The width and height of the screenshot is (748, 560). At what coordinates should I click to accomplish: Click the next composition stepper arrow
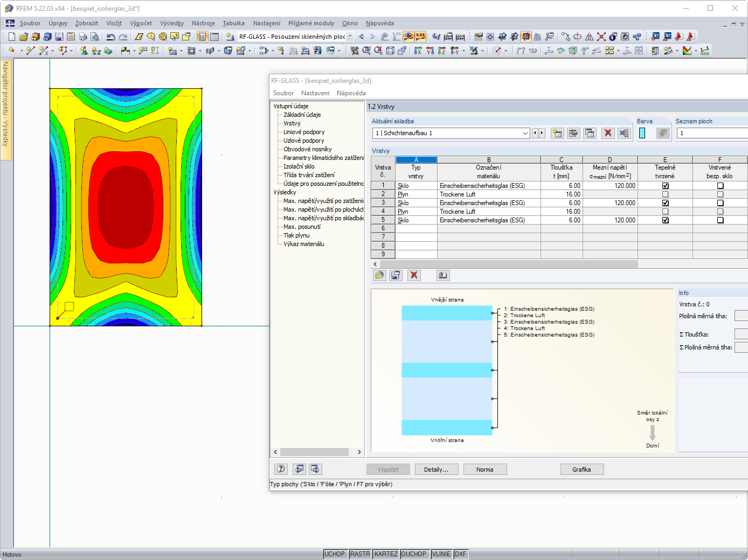tap(542, 133)
